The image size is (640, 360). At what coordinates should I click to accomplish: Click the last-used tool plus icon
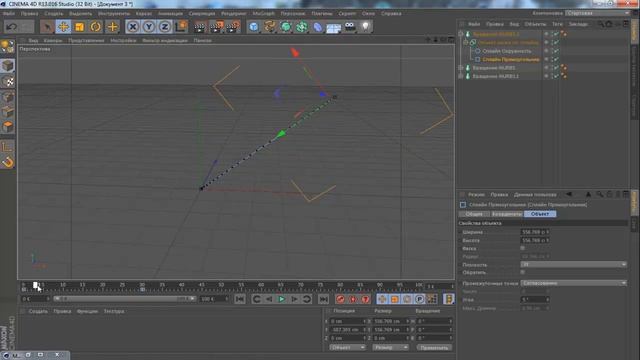point(112,27)
